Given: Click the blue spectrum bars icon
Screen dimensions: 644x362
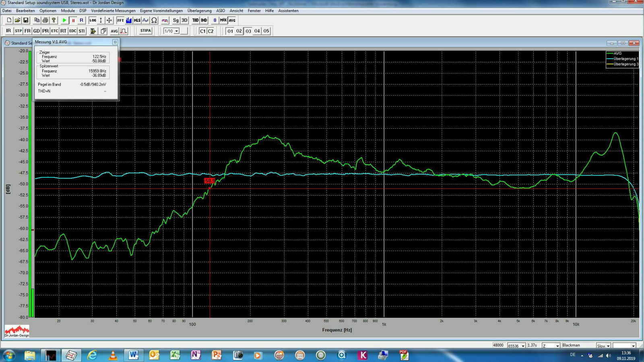Looking at the screenshot, I should [129, 20].
